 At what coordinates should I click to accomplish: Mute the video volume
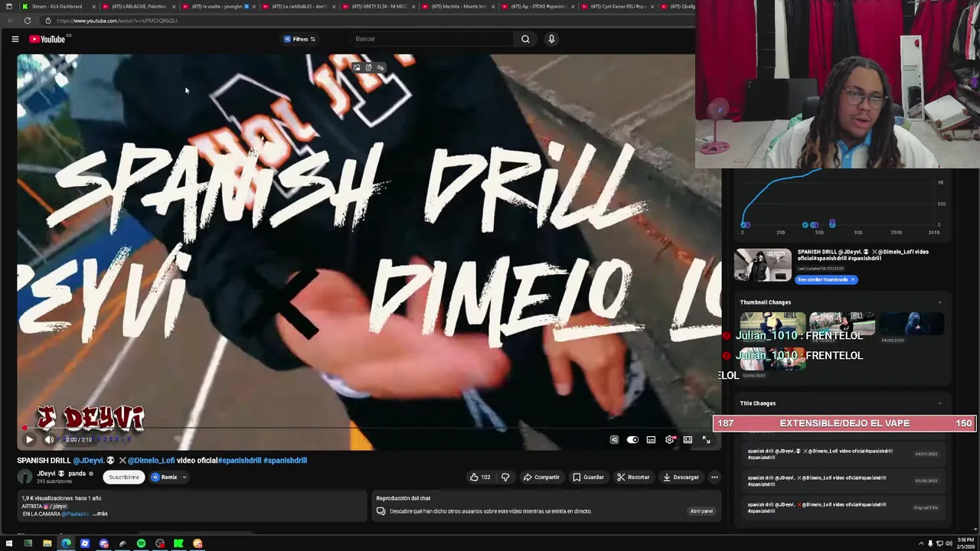(49, 439)
